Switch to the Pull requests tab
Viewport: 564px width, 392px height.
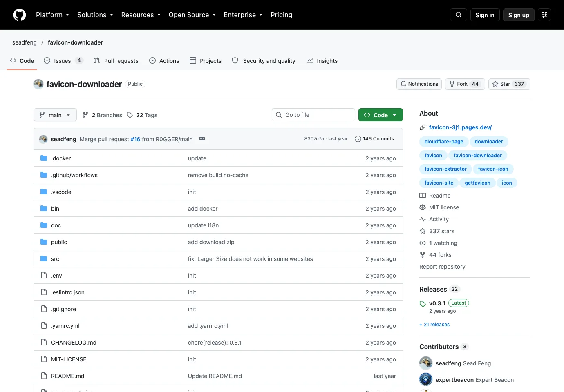(116, 61)
